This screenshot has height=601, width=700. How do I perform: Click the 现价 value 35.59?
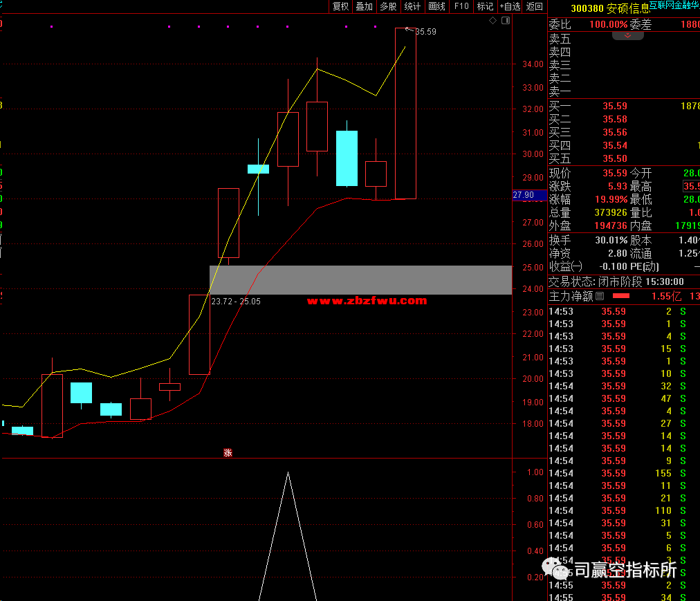[x=615, y=173]
